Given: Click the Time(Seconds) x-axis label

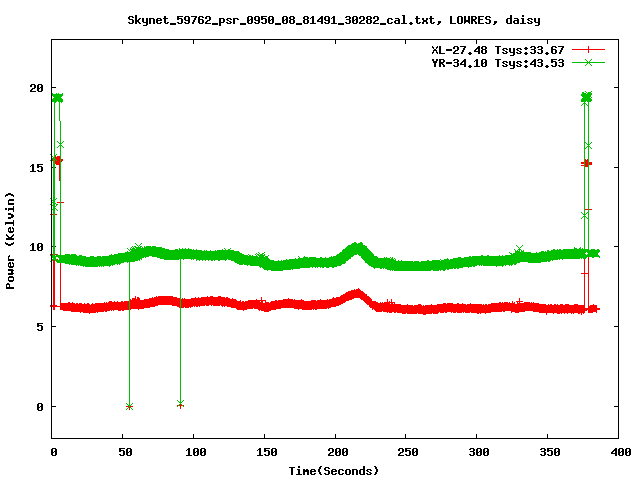Looking at the screenshot, I should 334,471.
